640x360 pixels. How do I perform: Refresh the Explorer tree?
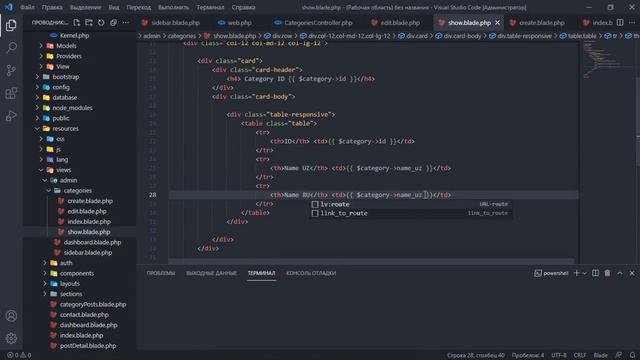[x=101, y=23]
